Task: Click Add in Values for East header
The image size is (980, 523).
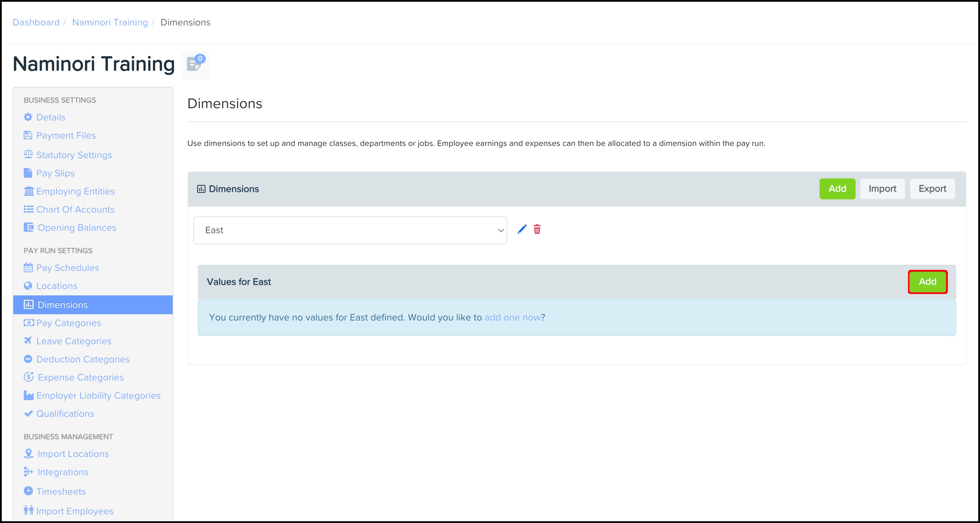Action: (x=927, y=282)
